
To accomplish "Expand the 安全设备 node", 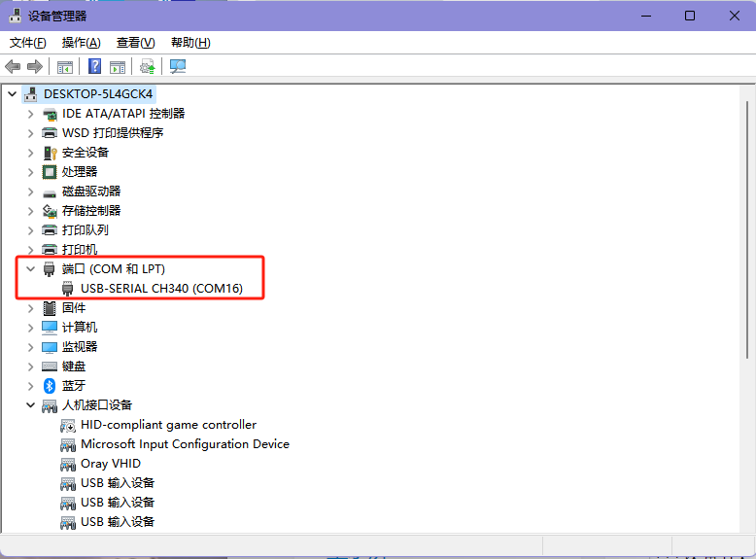I will pos(31,153).
